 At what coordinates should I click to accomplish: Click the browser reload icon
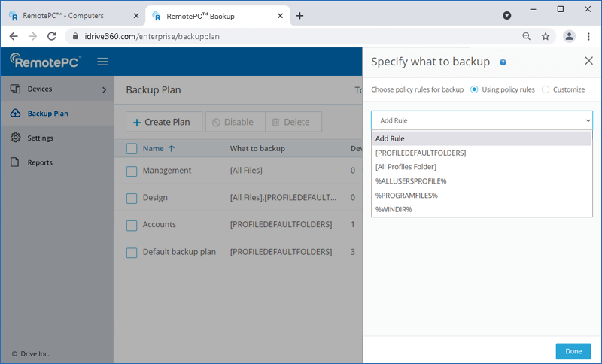[52, 36]
